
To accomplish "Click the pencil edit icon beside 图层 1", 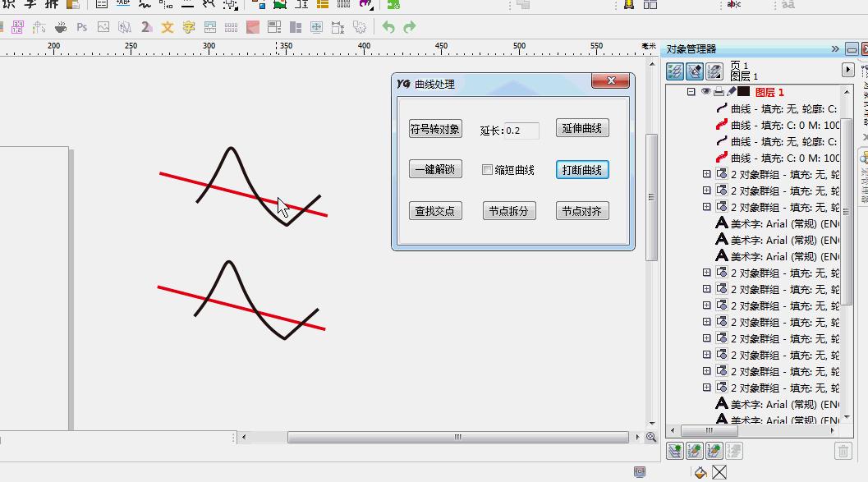I will pos(731,91).
